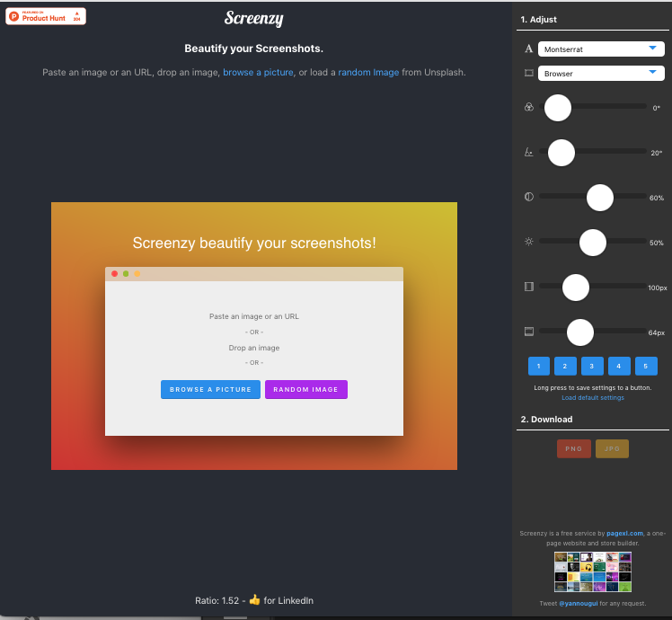Load settings preset 2
Viewport: 672px width, 620px height.
pos(565,367)
